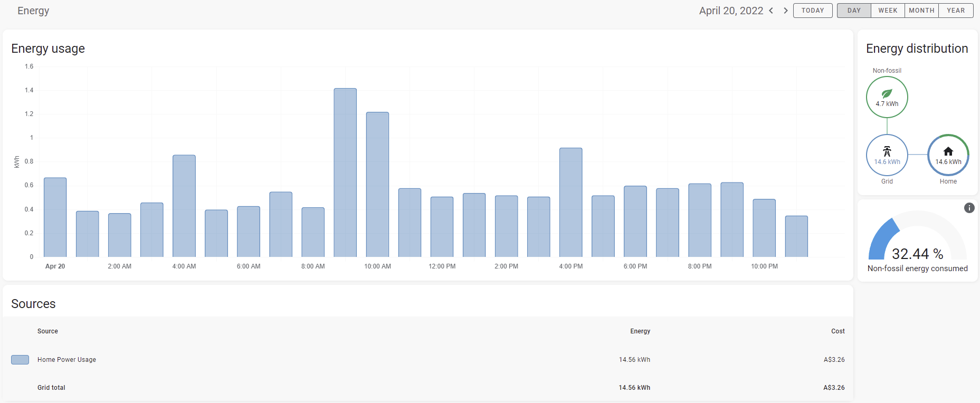Screen dimensions: 980x403
Task: Click the Home house icon circle
Action: point(948,155)
